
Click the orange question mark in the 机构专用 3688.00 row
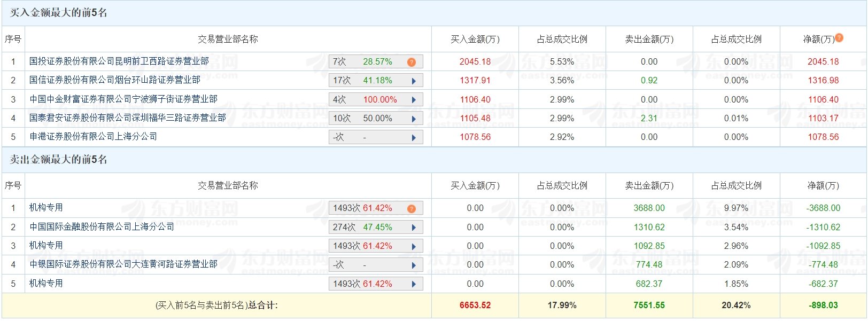point(411,208)
